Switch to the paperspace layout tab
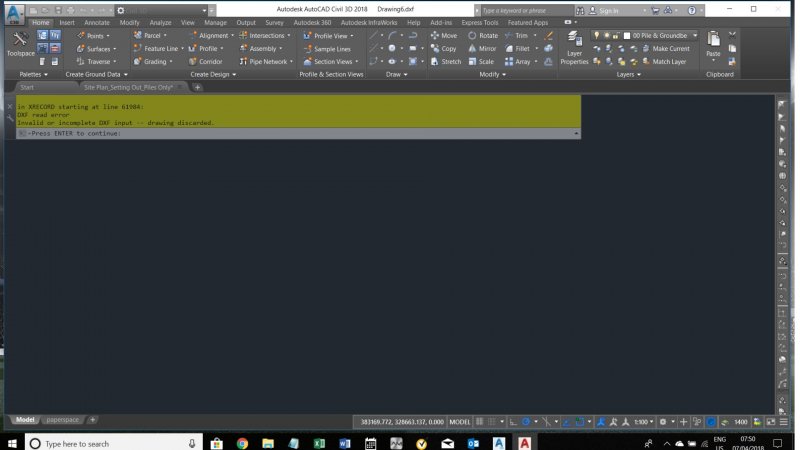Viewport: 800px width, 450px height. 63,420
